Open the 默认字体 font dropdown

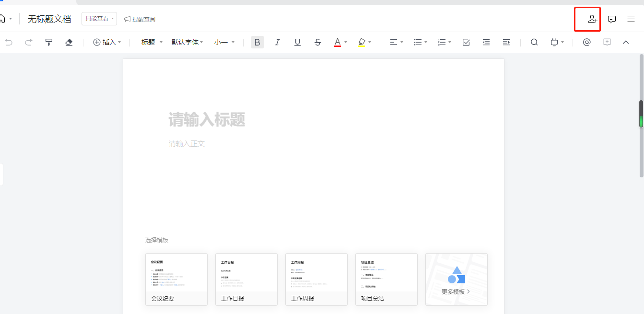[x=187, y=42]
